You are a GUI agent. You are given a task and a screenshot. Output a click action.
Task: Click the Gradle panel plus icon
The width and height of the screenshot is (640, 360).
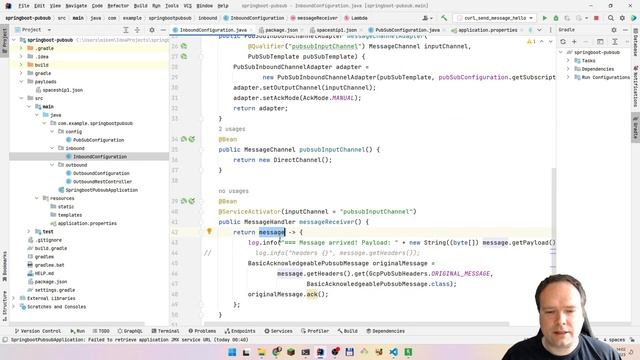574,42
